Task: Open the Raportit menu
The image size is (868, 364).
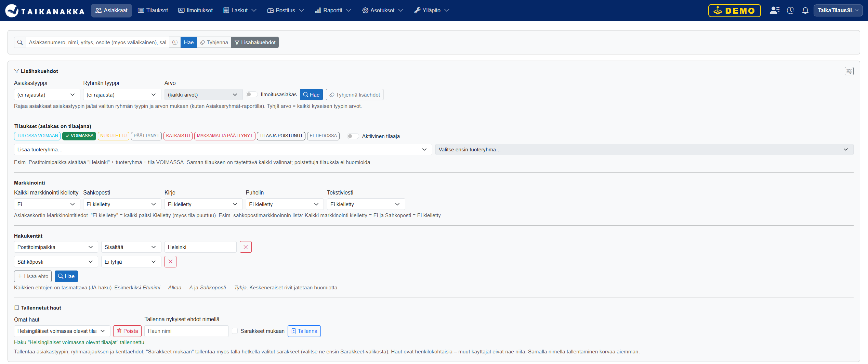Action: pos(333,11)
